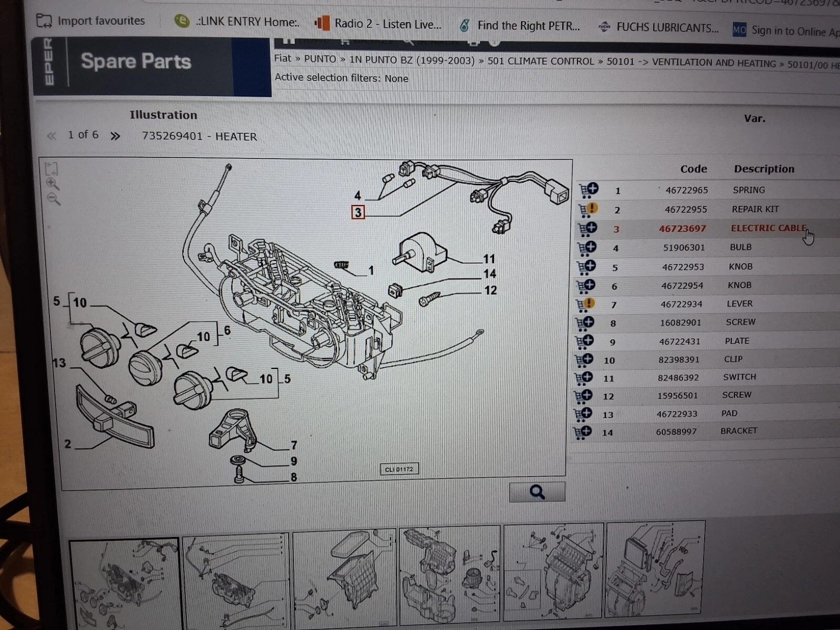Click 50101 VENTILATION AND HEATING breadcrumb

pyautogui.click(x=691, y=63)
